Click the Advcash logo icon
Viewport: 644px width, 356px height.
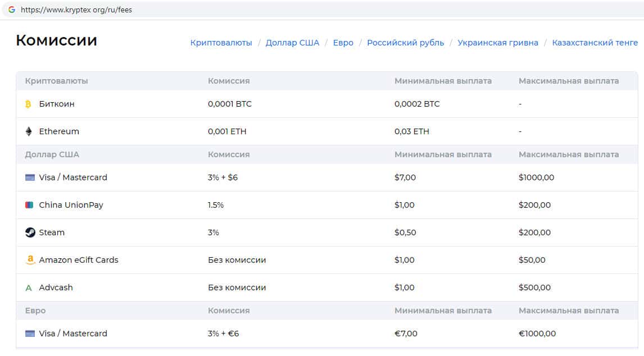pos(29,288)
